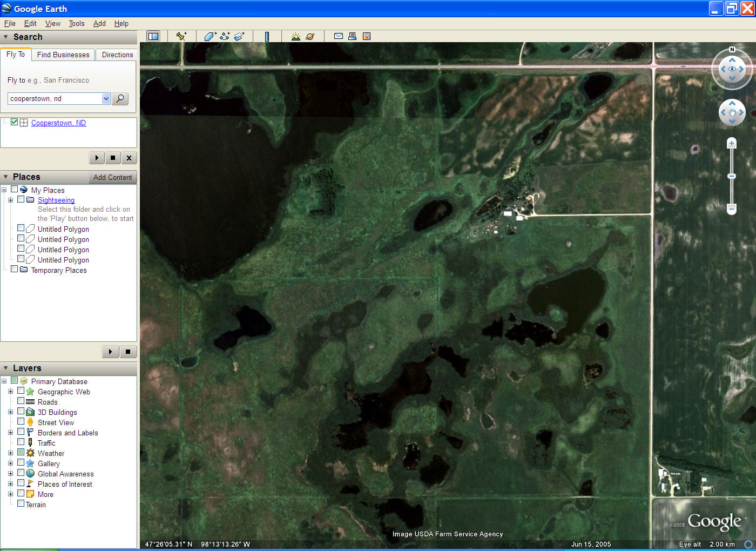The height and width of the screenshot is (551, 756).
Task: Enable the Roads layer checkbox
Action: coord(21,401)
